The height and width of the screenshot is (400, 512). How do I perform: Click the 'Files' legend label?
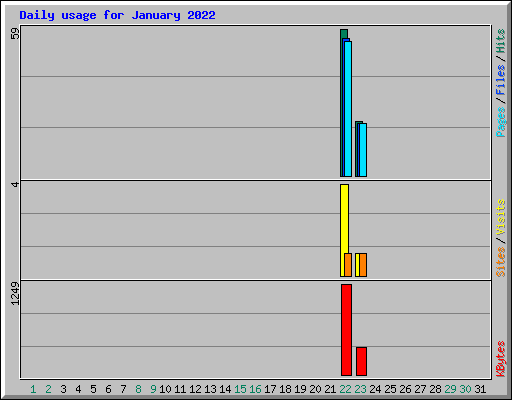click(x=500, y=80)
